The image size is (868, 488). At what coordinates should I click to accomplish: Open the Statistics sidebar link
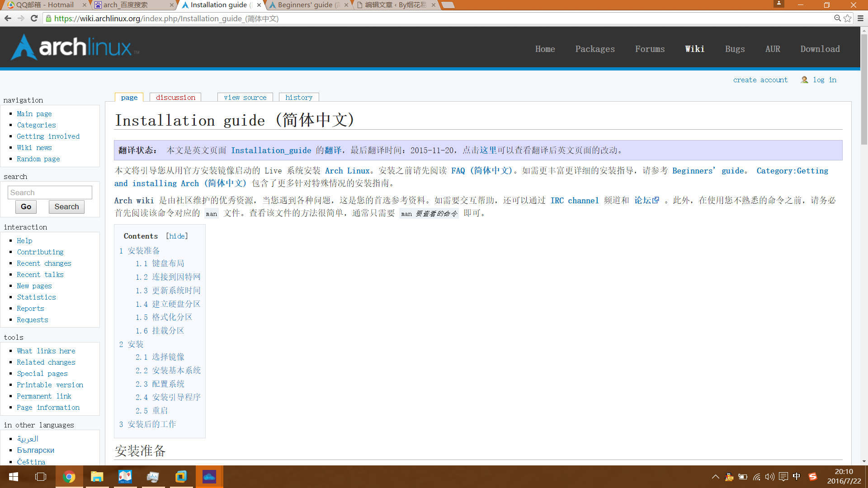tap(36, 297)
